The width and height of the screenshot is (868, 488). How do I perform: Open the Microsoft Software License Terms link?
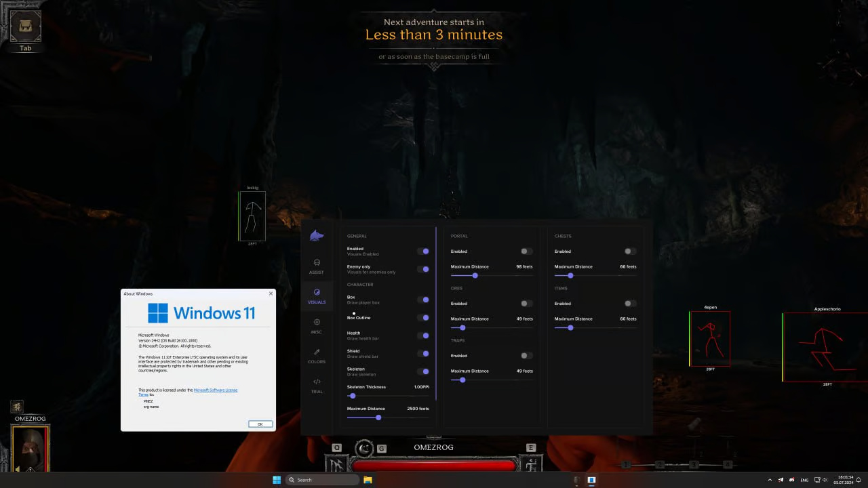[x=216, y=390]
